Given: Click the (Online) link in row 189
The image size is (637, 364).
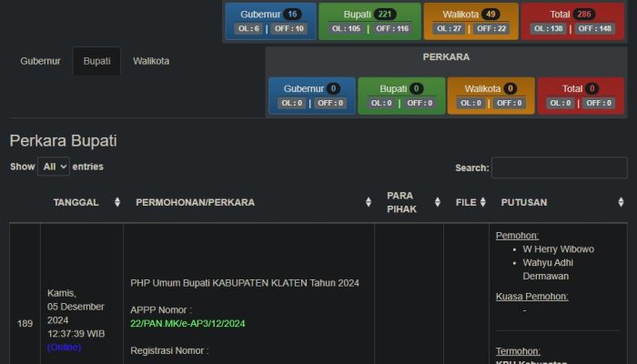Looking at the screenshot, I should (65, 348).
